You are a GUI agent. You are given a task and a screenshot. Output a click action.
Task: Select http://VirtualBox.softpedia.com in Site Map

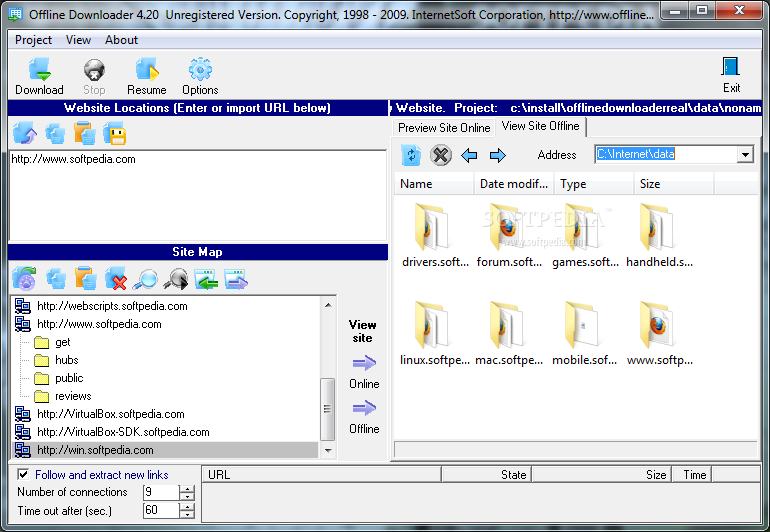pos(110,414)
